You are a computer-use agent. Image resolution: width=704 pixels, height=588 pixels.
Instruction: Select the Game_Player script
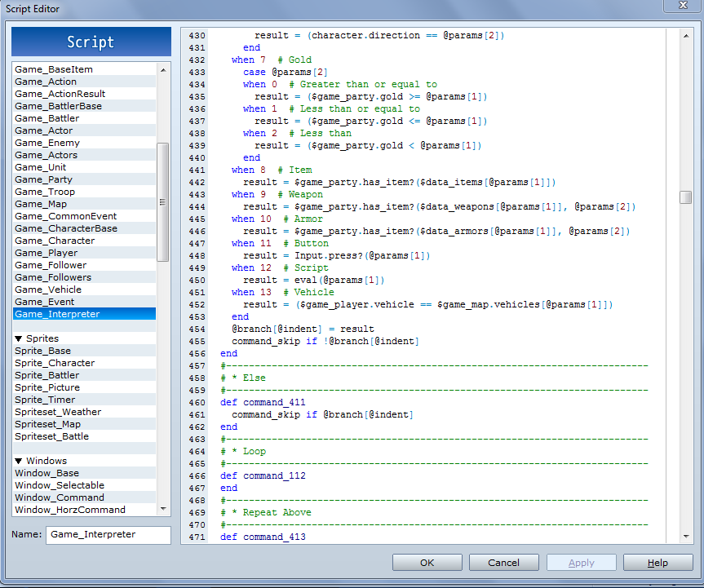pos(46,253)
